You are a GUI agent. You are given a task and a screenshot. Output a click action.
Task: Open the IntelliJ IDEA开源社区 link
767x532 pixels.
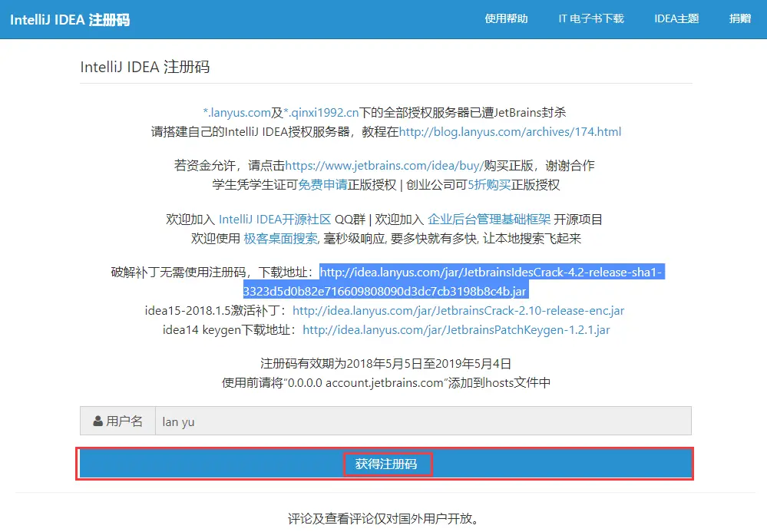coord(275,219)
